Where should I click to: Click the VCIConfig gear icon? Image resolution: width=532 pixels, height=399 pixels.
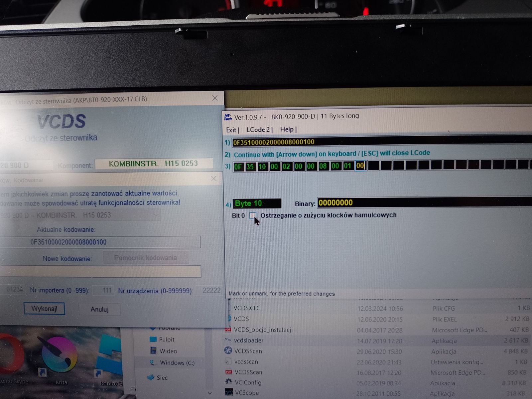pos(228,382)
